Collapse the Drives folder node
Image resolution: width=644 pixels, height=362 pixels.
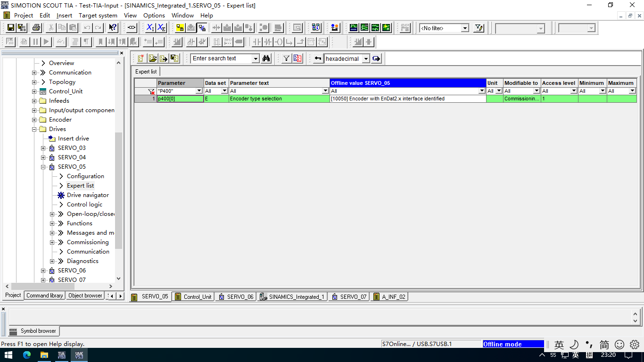(x=34, y=129)
